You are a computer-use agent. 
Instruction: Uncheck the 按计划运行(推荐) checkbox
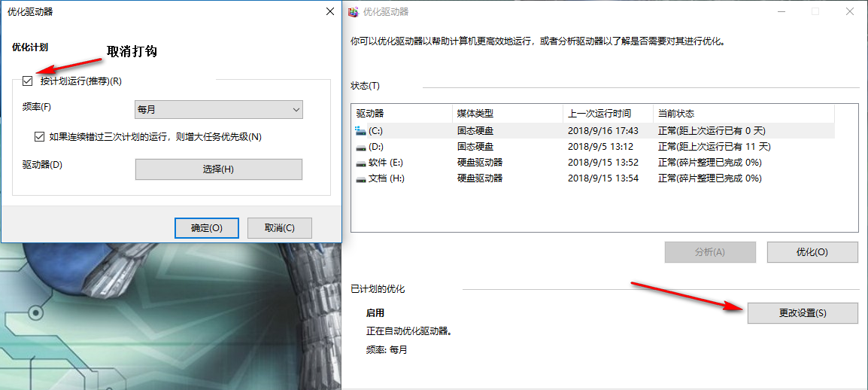[28, 81]
